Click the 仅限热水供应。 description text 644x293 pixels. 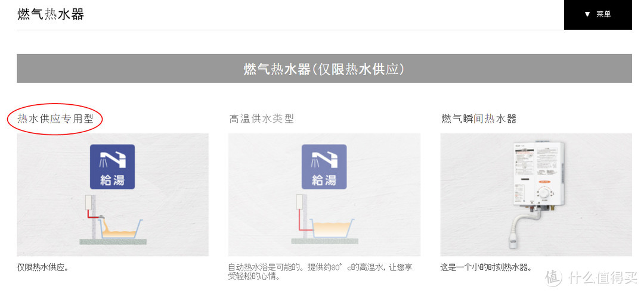click(x=43, y=268)
